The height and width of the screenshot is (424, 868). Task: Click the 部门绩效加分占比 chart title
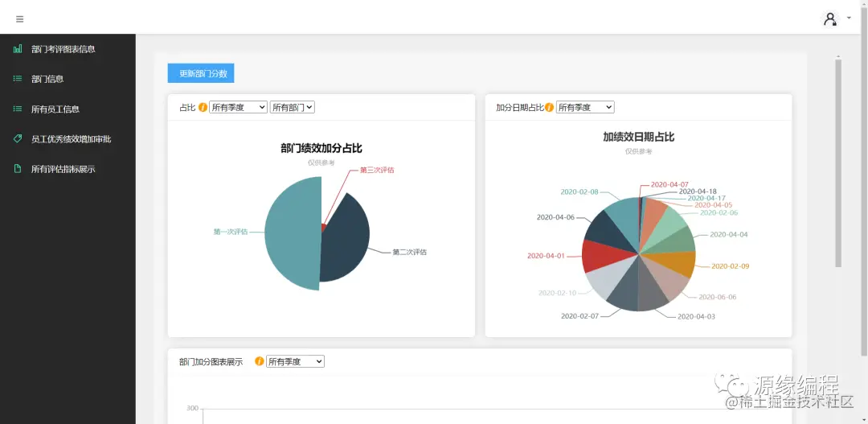click(321, 148)
